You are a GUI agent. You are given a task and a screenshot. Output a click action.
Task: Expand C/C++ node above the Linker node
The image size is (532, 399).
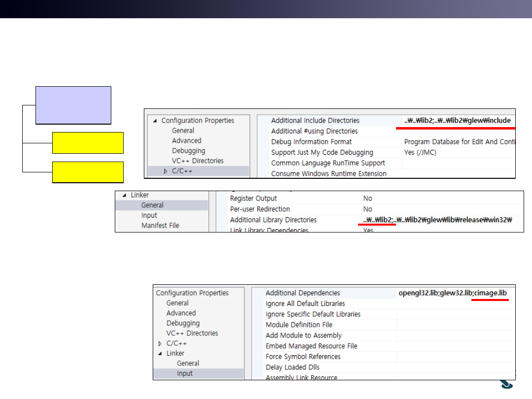(160, 343)
